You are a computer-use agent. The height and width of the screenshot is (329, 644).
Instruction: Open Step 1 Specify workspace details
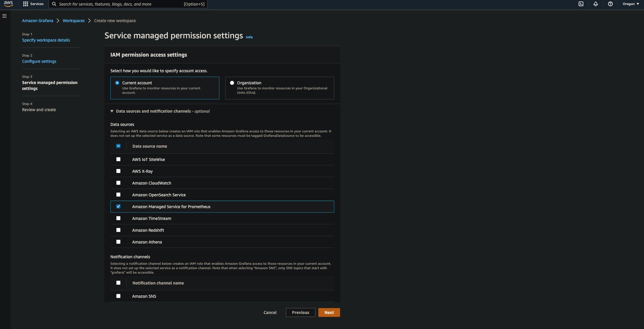(x=46, y=40)
